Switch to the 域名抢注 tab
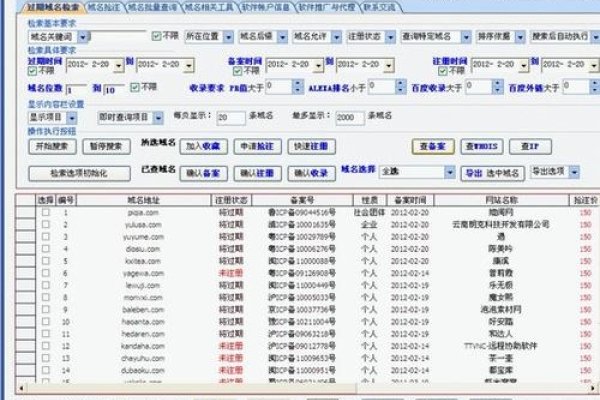Image resolution: width=600 pixels, height=400 pixels. (x=104, y=7)
